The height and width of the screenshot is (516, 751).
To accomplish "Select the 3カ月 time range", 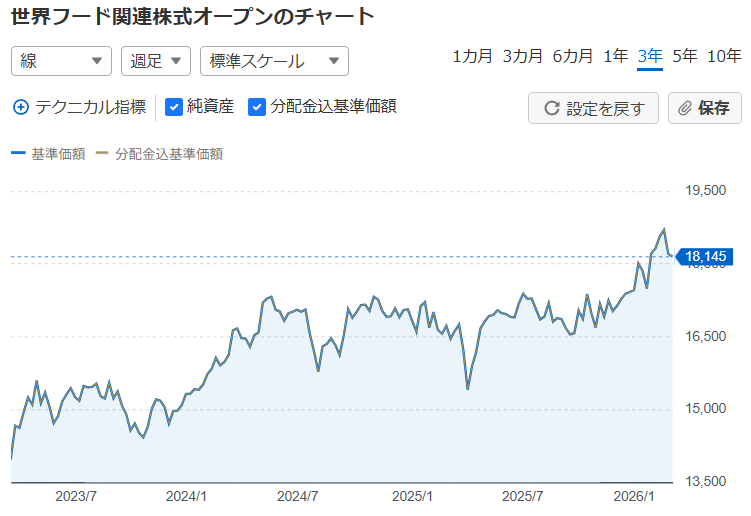I will point(523,56).
